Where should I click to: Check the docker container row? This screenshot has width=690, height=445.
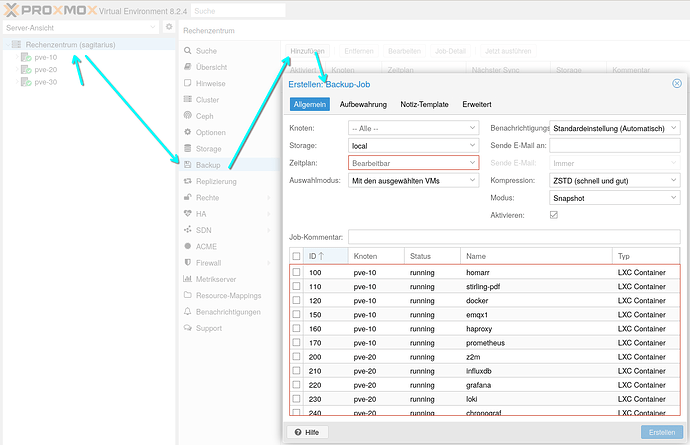coord(296,300)
